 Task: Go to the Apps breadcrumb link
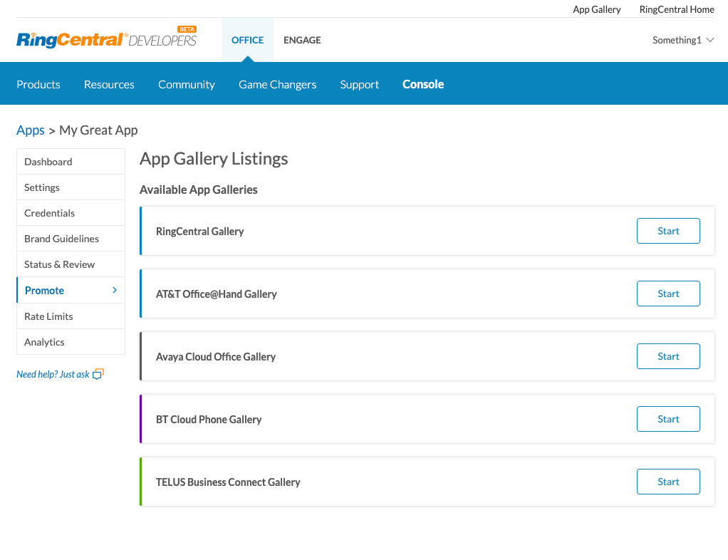pos(31,130)
